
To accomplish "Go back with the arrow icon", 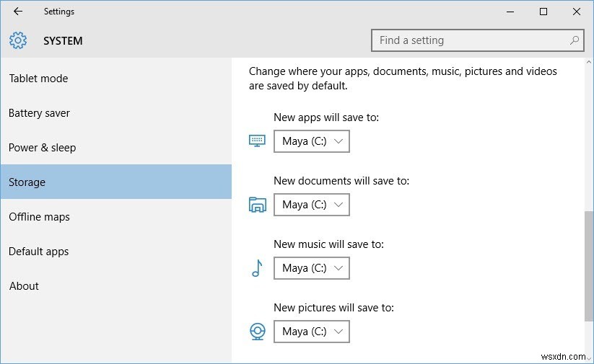I will tap(18, 12).
